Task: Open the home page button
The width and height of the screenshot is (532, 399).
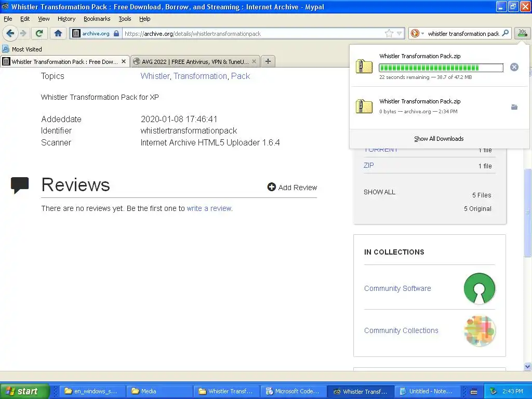Action: tap(58, 33)
